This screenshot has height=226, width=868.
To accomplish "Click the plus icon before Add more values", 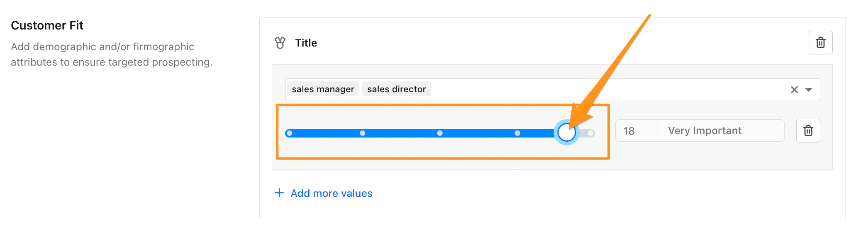I will [x=279, y=193].
